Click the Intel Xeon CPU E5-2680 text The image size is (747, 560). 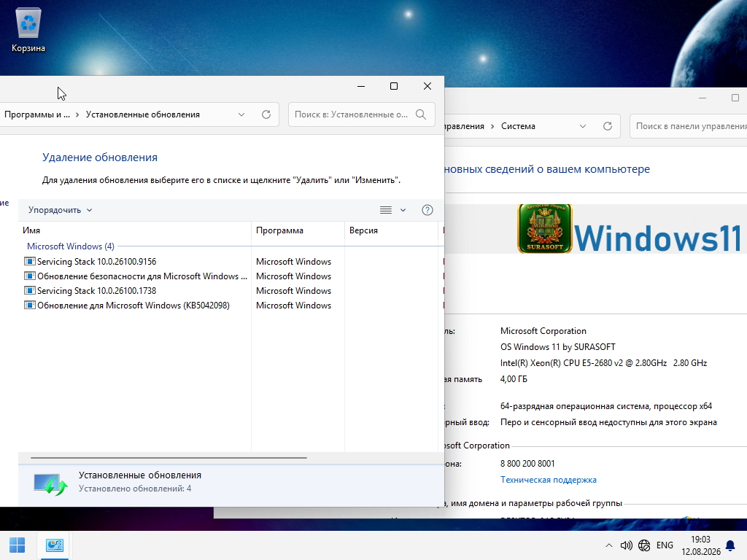pyautogui.click(x=603, y=363)
